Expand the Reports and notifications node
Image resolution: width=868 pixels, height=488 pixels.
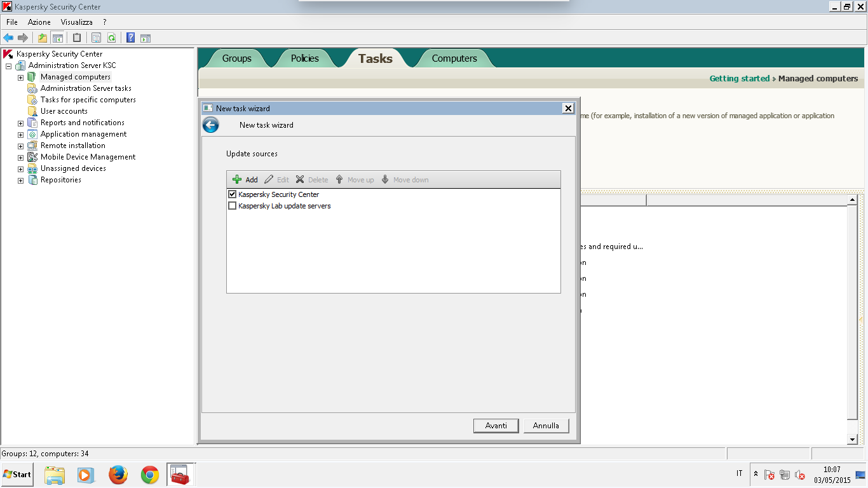tap(20, 123)
